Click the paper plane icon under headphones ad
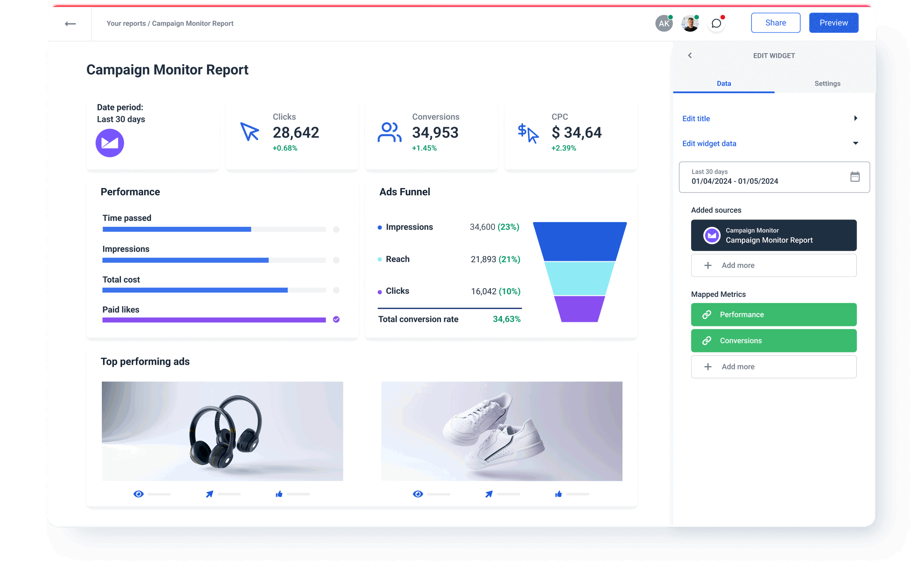Image resolution: width=924 pixels, height=562 pixels. coord(209,494)
